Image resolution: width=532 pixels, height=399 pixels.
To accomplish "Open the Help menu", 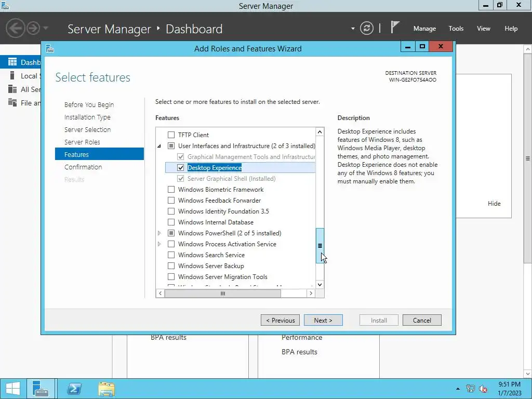I will coord(511,29).
